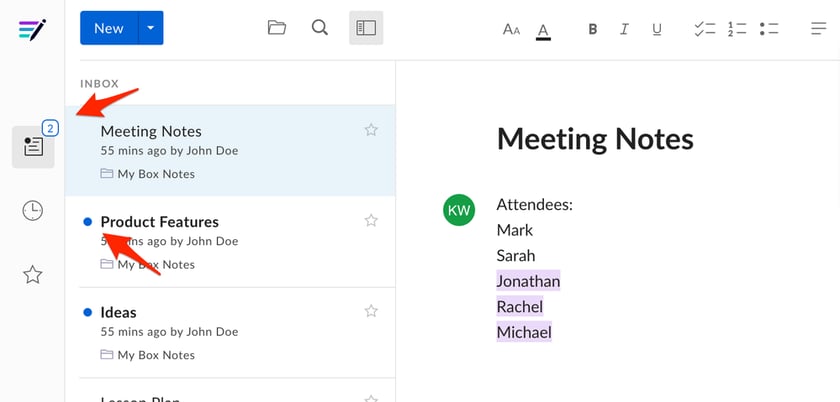The height and width of the screenshot is (402, 840).
Task: Click '55 mins ago by John Doe' under Meeting Notes
Action: pyautogui.click(x=169, y=151)
